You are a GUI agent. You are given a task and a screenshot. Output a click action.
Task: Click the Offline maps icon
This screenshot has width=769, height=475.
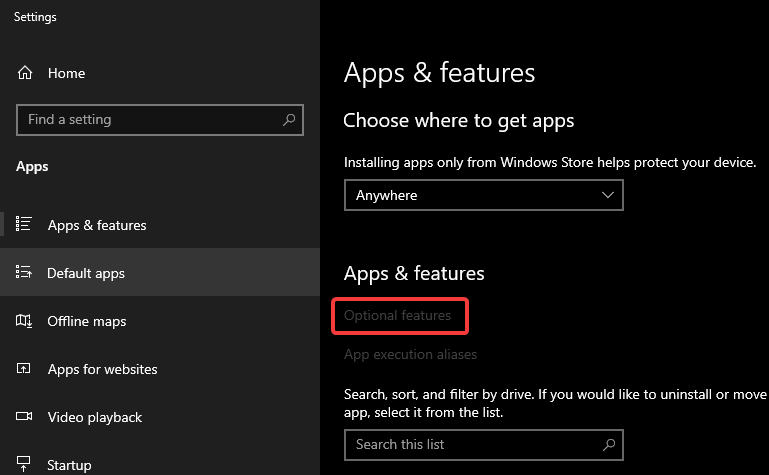click(x=26, y=321)
